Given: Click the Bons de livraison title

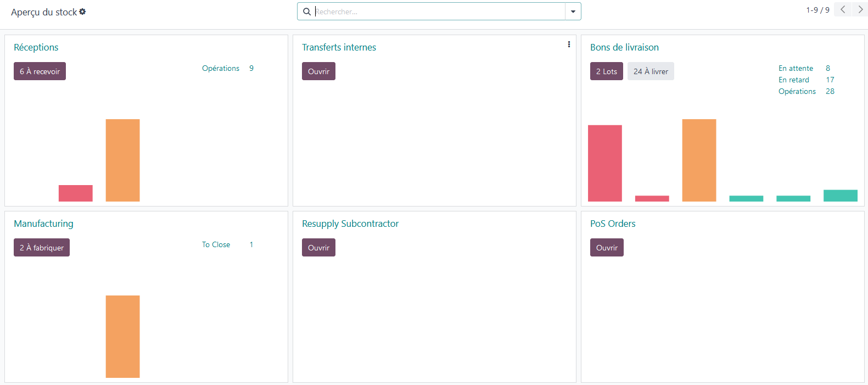Looking at the screenshot, I should tap(624, 47).
